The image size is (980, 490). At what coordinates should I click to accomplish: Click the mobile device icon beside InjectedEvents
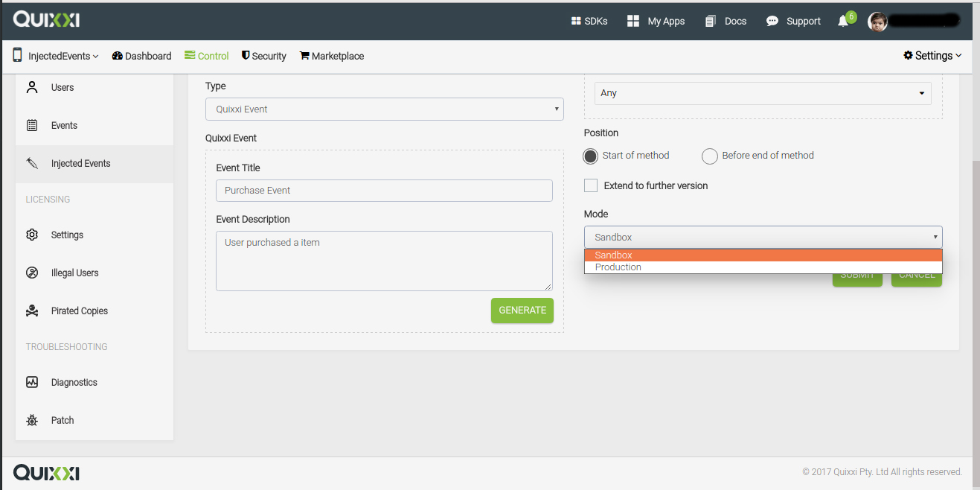click(17, 55)
